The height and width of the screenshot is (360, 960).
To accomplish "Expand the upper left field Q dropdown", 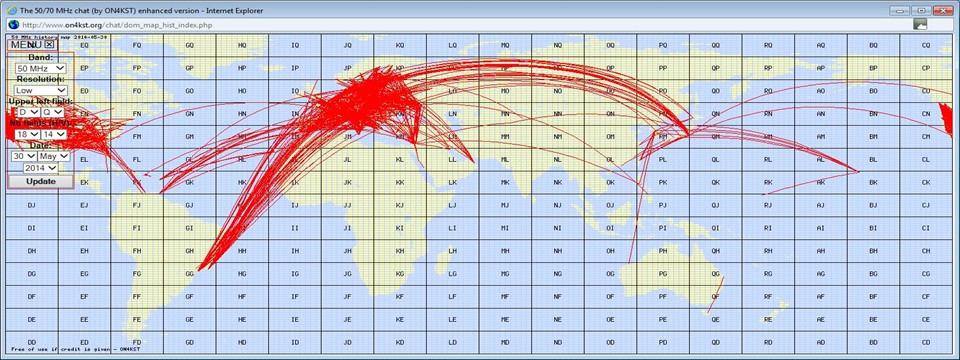I will [x=53, y=112].
